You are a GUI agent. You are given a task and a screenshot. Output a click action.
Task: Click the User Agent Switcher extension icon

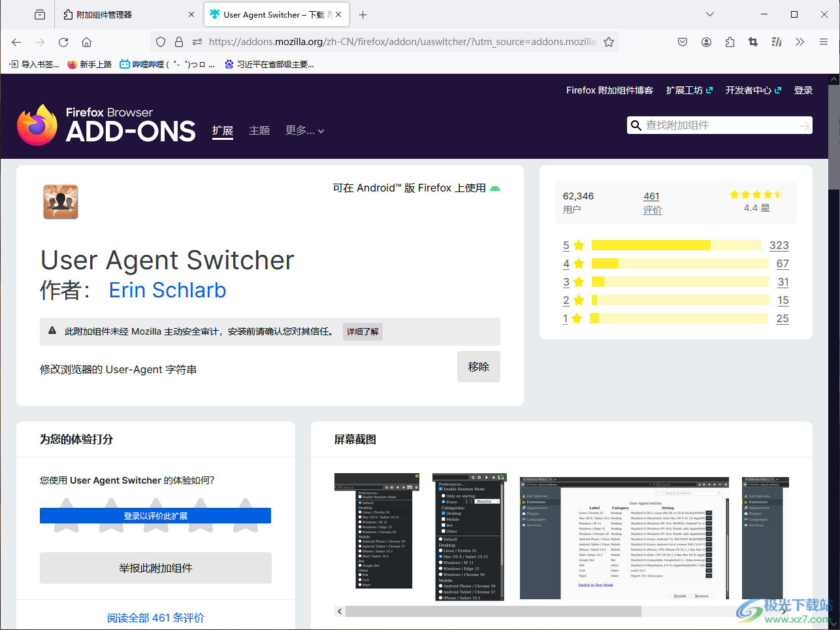[61, 201]
